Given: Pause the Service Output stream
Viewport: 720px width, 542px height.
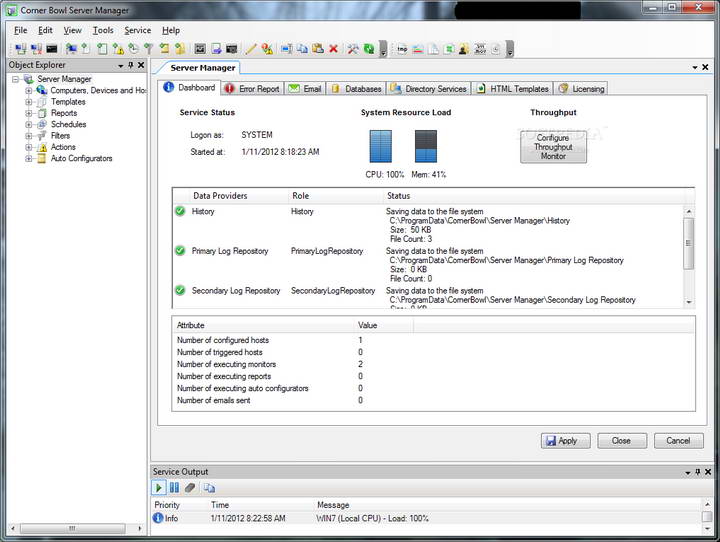Looking at the screenshot, I should point(174,487).
